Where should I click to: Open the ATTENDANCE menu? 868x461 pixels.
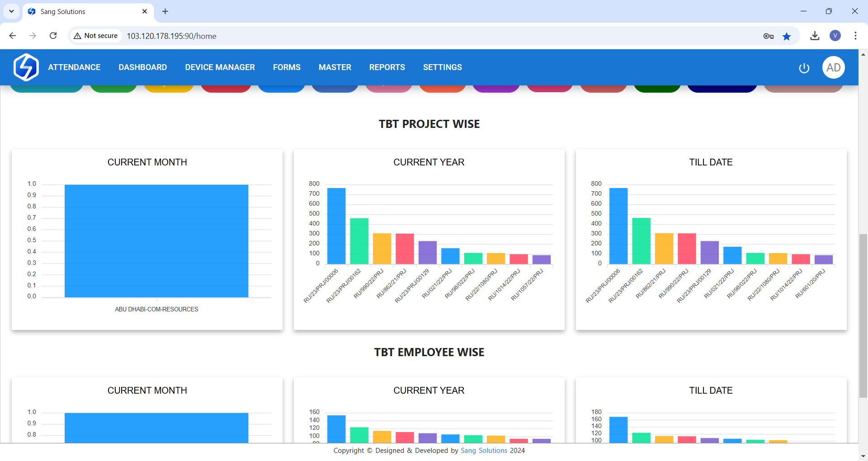74,67
